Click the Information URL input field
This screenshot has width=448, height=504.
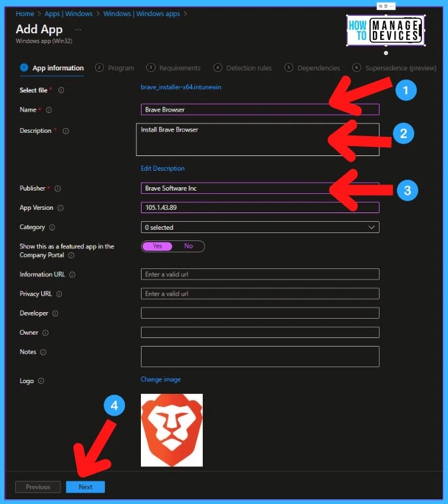coord(260,274)
